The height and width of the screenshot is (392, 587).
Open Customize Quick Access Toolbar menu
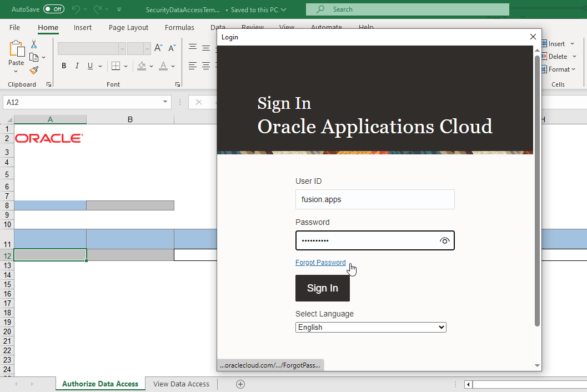tap(119, 9)
